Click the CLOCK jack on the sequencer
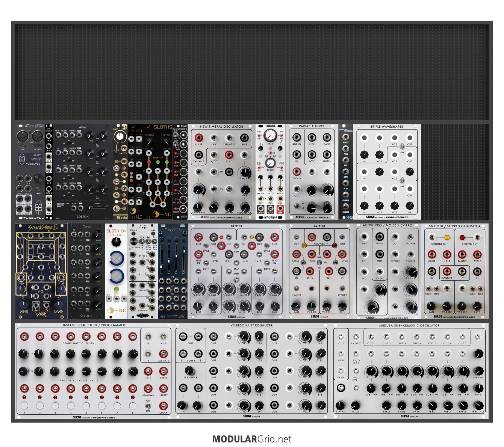This screenshot has height=447, width=504. tap(163, 406)
